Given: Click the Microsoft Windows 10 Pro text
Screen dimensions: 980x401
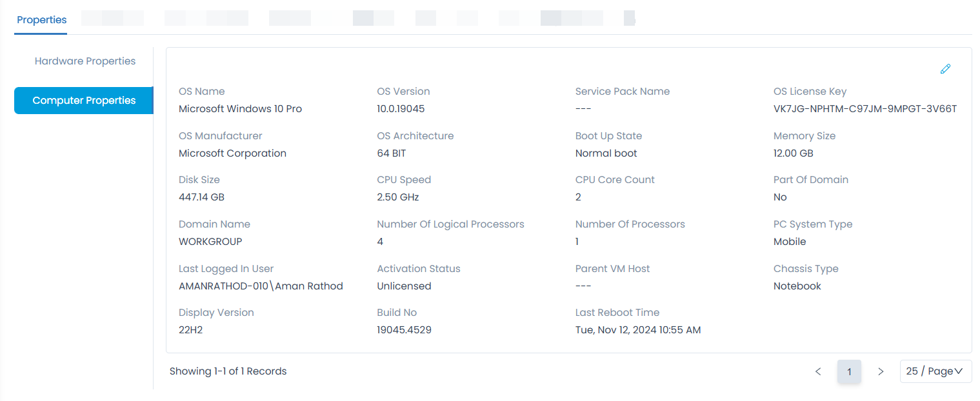Looking at the screenshot, I should point(240,109).
